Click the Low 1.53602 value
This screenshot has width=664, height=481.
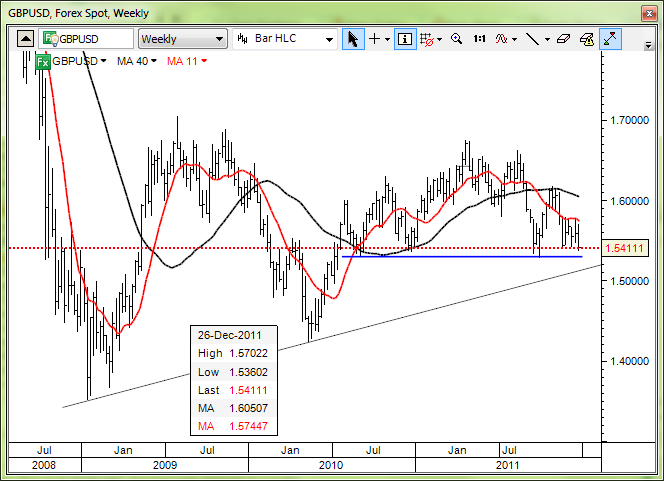pos(249,372)
